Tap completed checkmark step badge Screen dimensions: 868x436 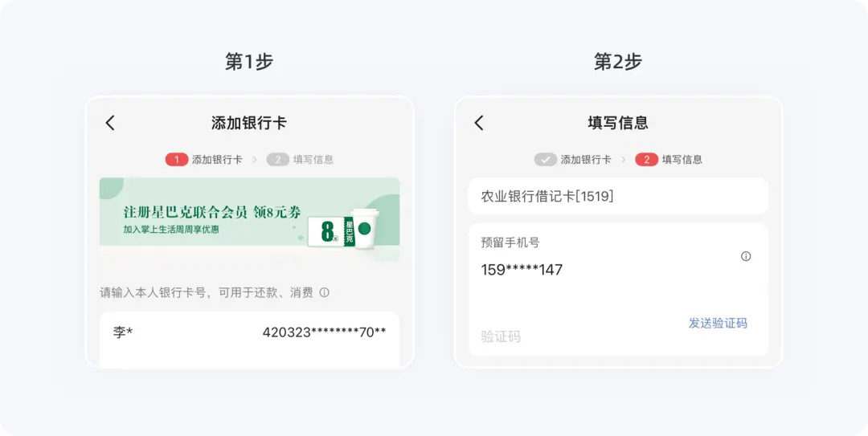(545, 160)
